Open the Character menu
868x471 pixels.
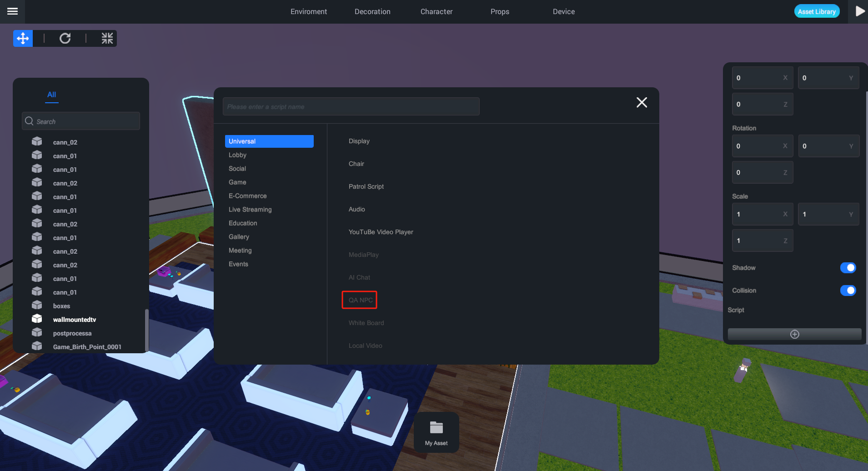pos(436,12)
